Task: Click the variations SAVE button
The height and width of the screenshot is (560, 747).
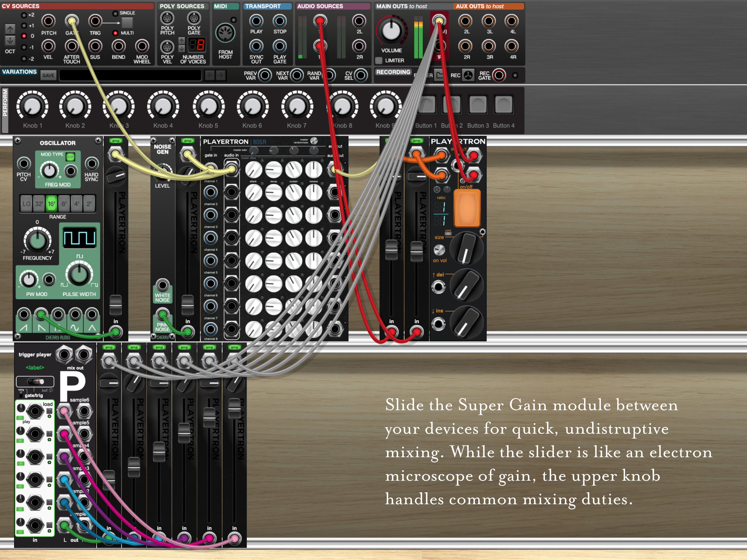Action: [48, 75]
